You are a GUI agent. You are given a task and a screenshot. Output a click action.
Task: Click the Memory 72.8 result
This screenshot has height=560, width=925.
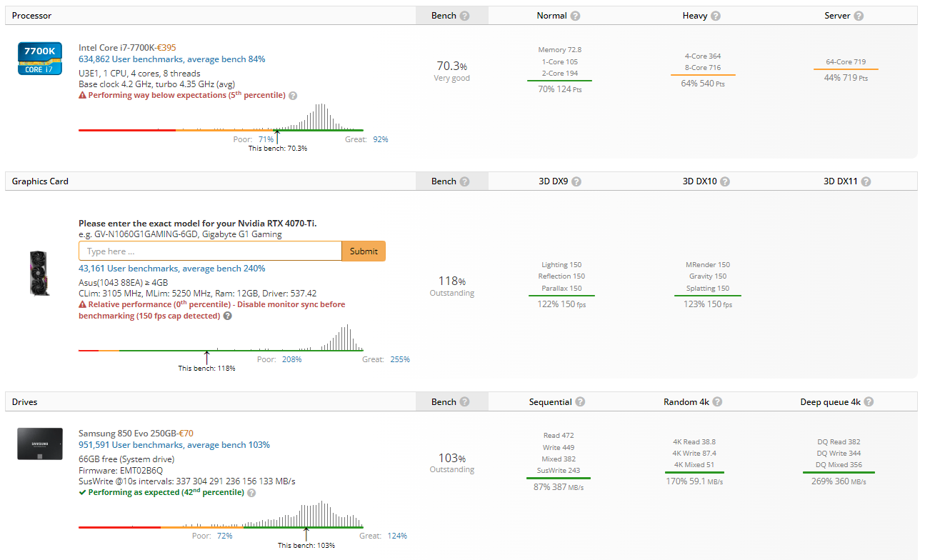click(x=559, y=50)
